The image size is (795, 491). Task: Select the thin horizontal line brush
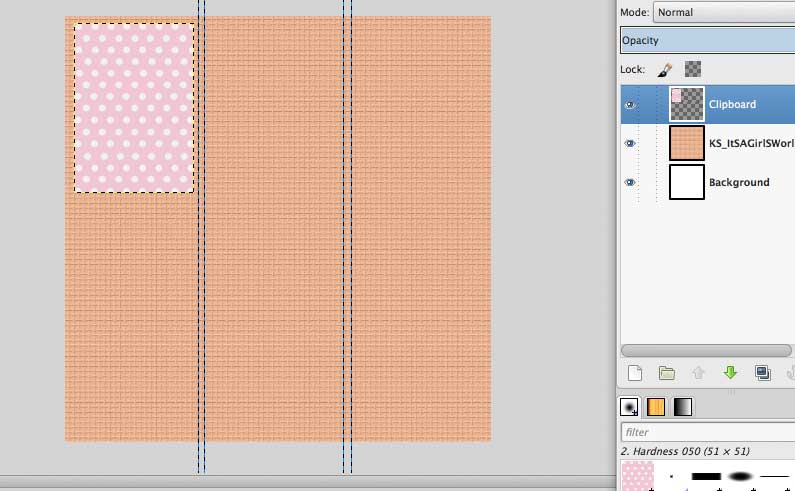tap(775, 476)
